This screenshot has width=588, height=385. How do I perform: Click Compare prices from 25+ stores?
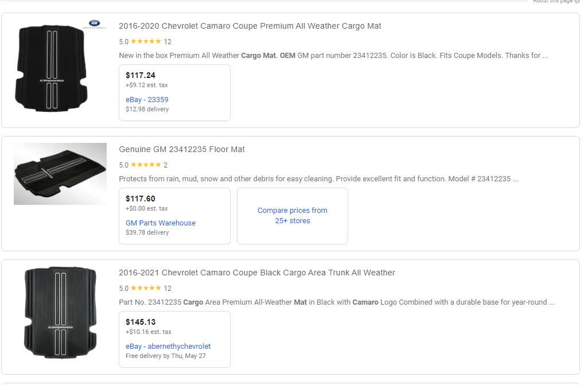(x=293, y=216)
